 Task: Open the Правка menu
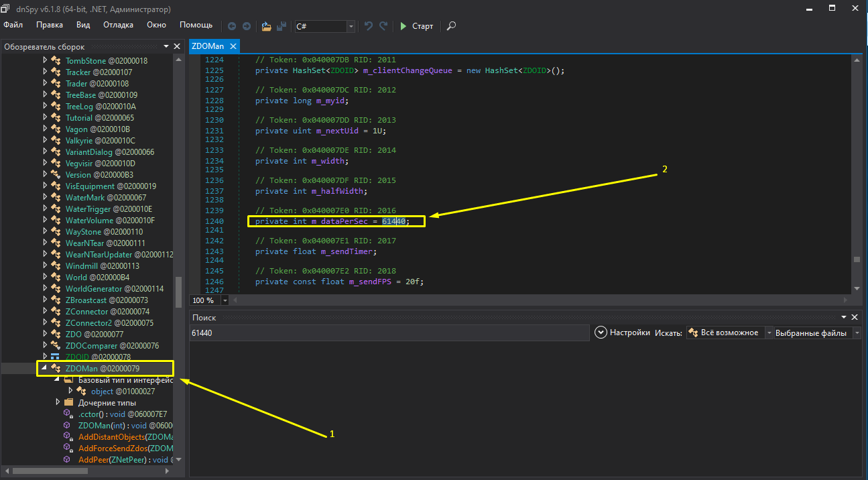pos(50,25)
